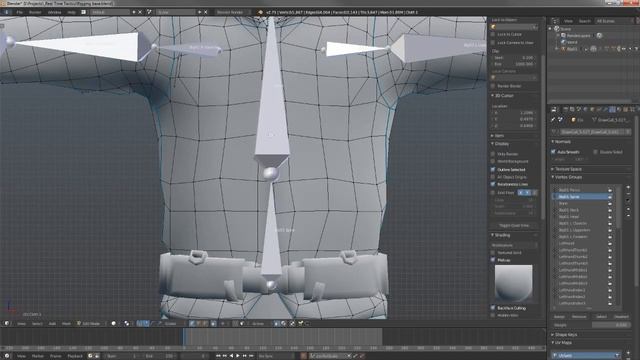
Task: Open the Blender Render engine dropdown
Action: pyautogui.click(x=232, y=12)
